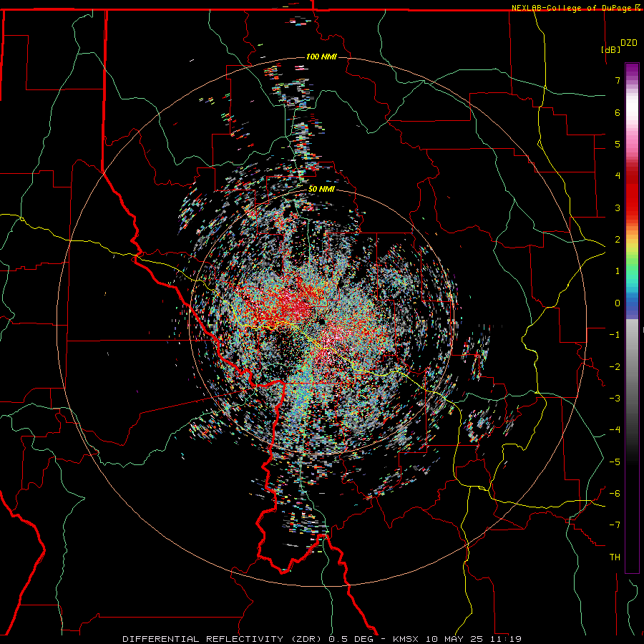Click the 10 MAY 25 date text

click(x=453, y=639)
